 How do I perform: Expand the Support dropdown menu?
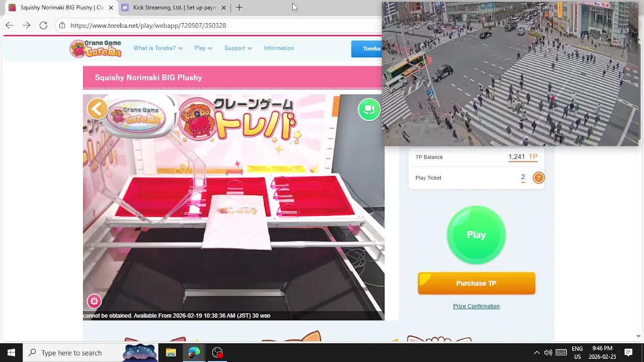click(238, 48)
